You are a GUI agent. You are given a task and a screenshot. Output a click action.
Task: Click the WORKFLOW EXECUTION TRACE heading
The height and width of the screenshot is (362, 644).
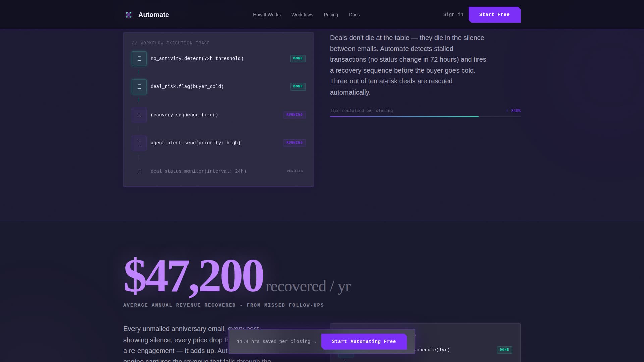171,43
